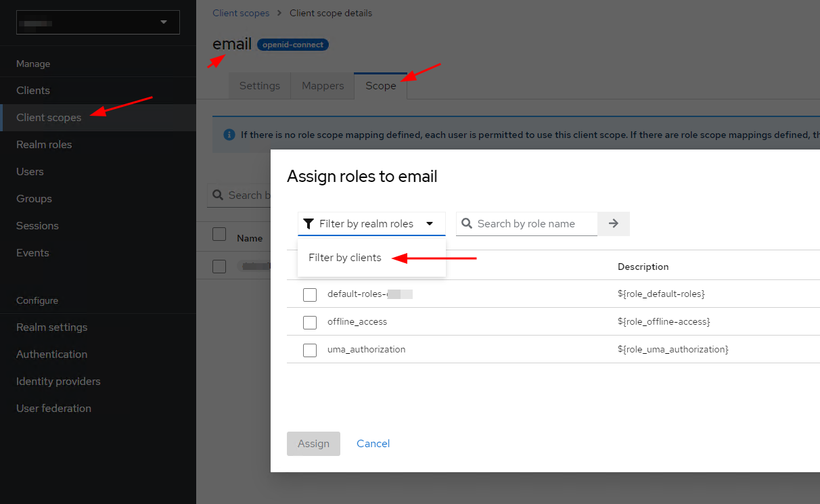This screenshot has height=504, width=820.
Task: Go to Client scopes breadcrumb link
Action: click(x=241, y=13)
